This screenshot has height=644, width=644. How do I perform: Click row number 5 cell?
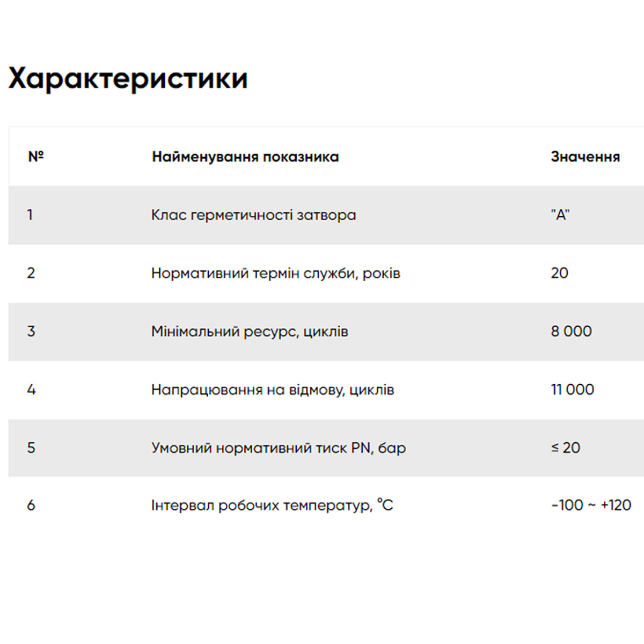(31, 448)
